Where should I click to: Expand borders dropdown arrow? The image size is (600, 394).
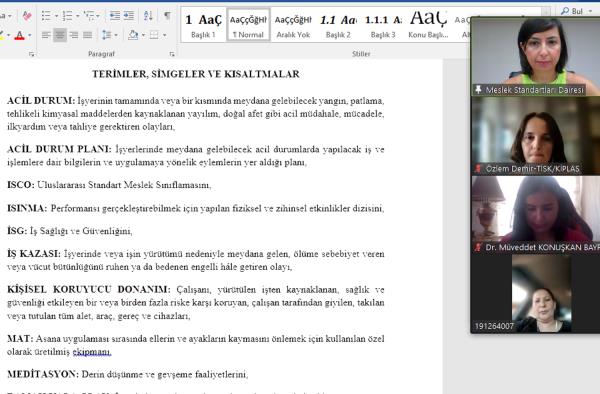coord(165,35)
